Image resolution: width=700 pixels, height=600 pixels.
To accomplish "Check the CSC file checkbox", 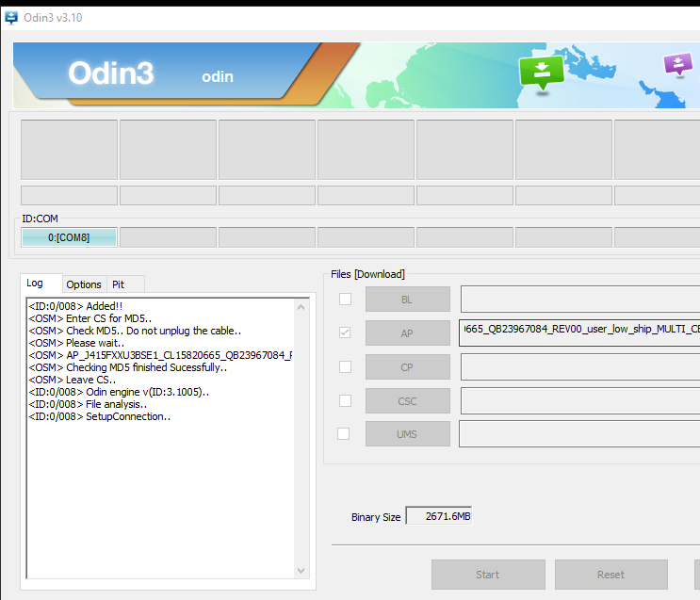I will click(x=345, y=400).
